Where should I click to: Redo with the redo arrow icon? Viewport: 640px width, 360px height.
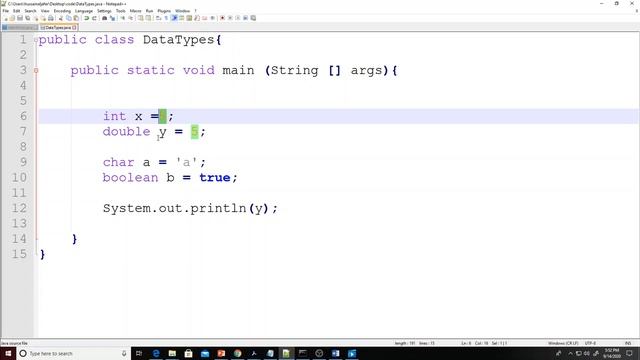[x=94, y=18]
